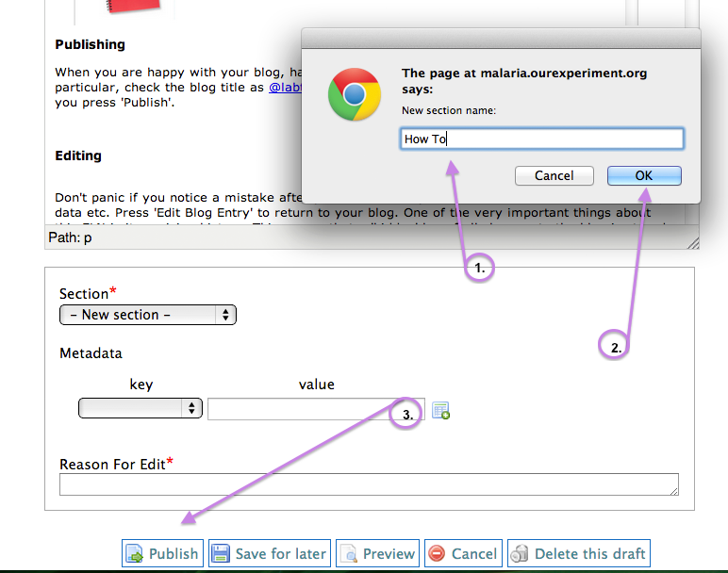
Task: Click the Reason For Edit resize grip
Action: coord(674,491)
